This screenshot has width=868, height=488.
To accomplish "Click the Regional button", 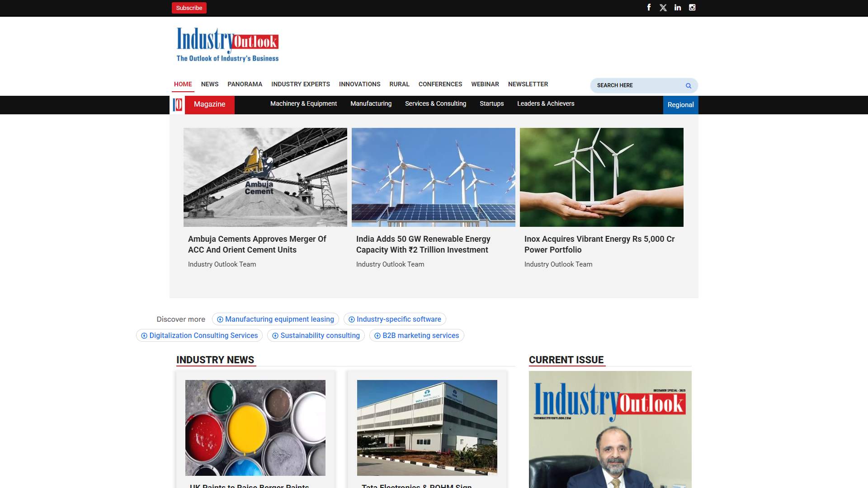I will pos(680,104).
